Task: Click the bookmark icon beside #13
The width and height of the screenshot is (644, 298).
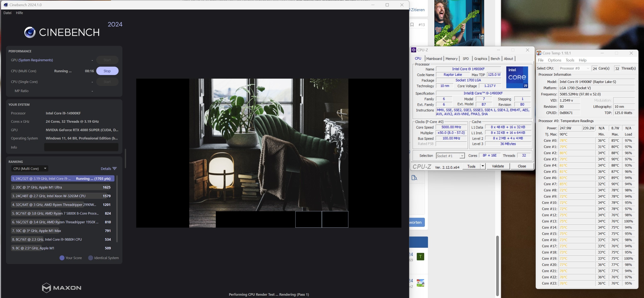Action: (x=412, y=25)
